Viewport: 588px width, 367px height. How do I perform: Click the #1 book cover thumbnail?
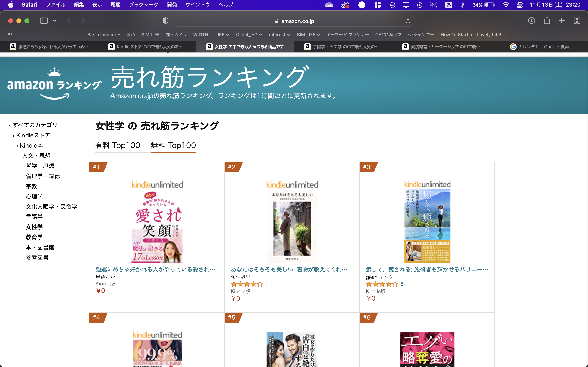[x=157, y=227]
